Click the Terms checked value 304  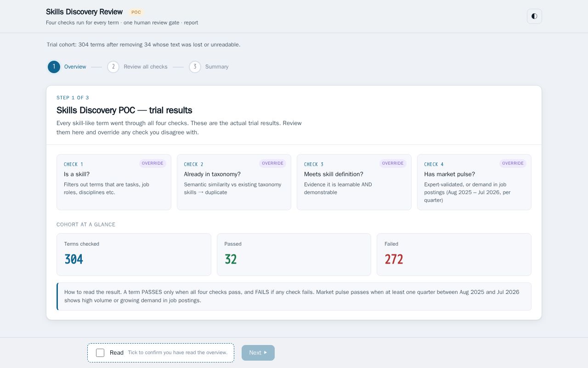[73, 259]
